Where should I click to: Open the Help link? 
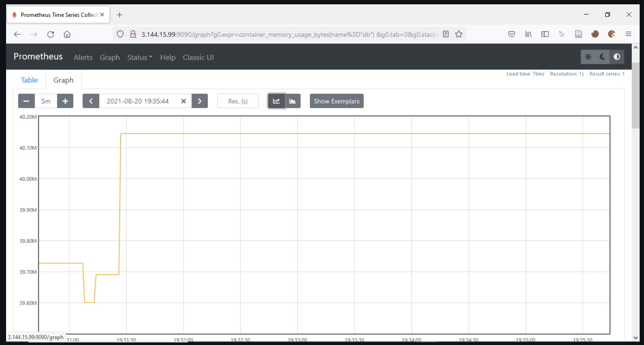(168, 57)
